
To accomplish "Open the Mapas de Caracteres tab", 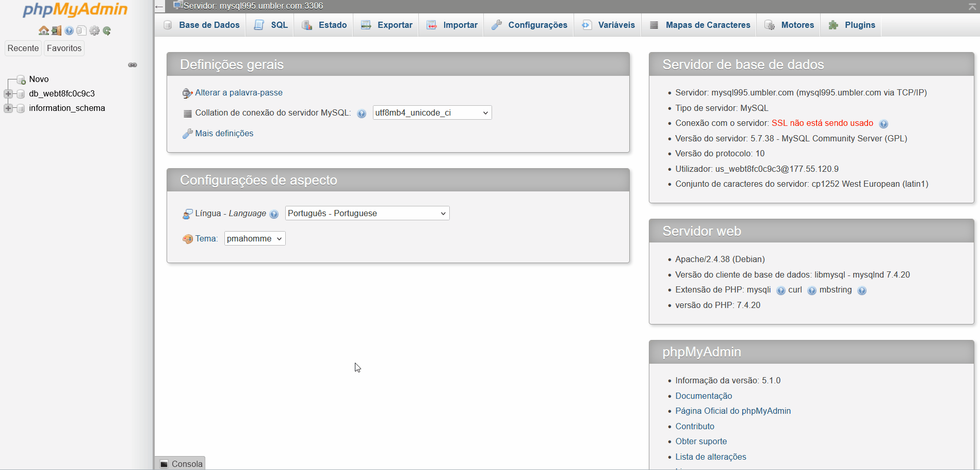I will (x=699, y=25).
